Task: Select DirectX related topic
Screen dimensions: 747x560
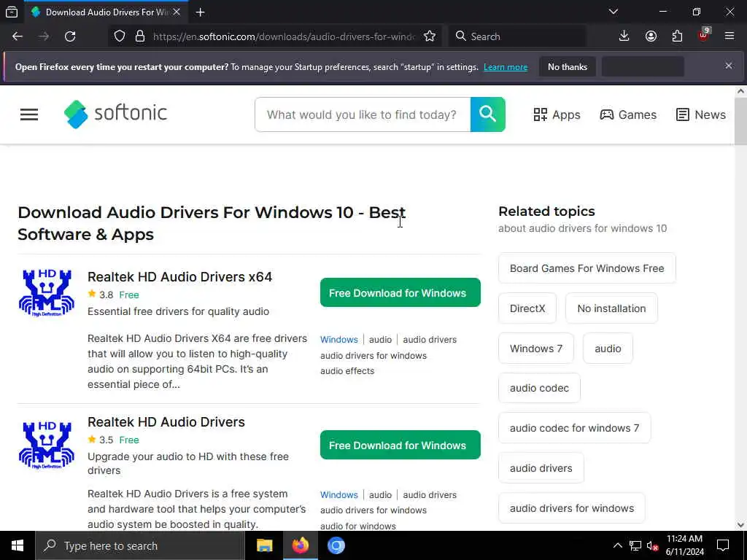Action: point(527,308)
